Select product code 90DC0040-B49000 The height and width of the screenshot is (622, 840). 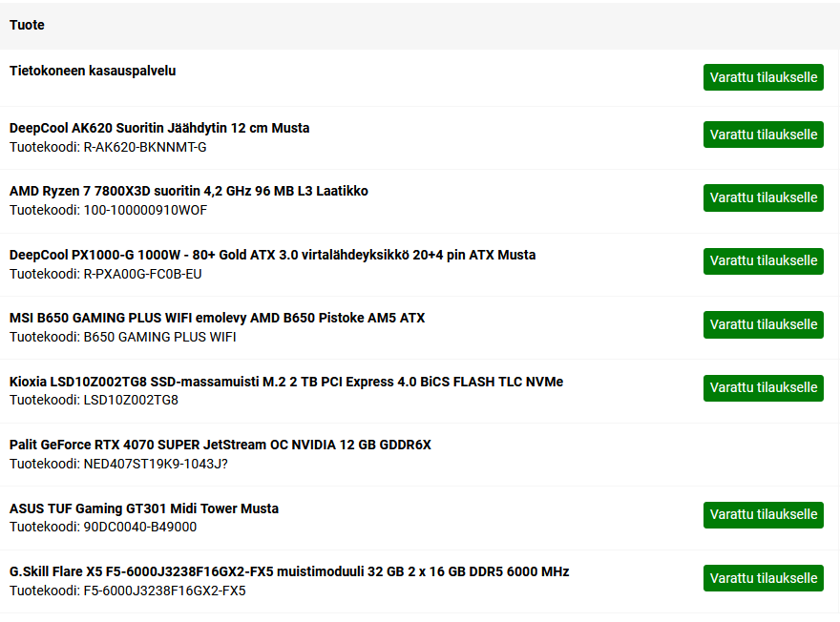point(140,528)
